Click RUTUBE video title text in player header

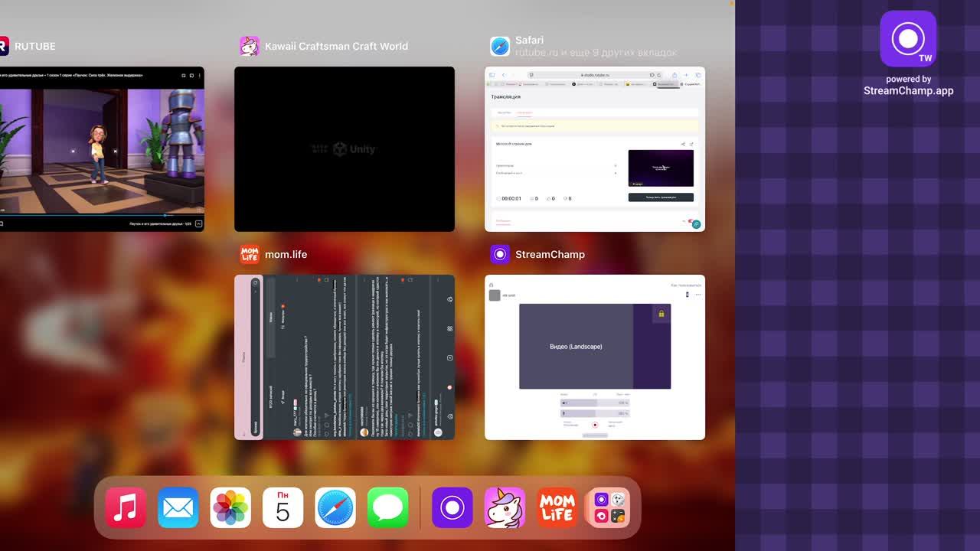[71, 75]
